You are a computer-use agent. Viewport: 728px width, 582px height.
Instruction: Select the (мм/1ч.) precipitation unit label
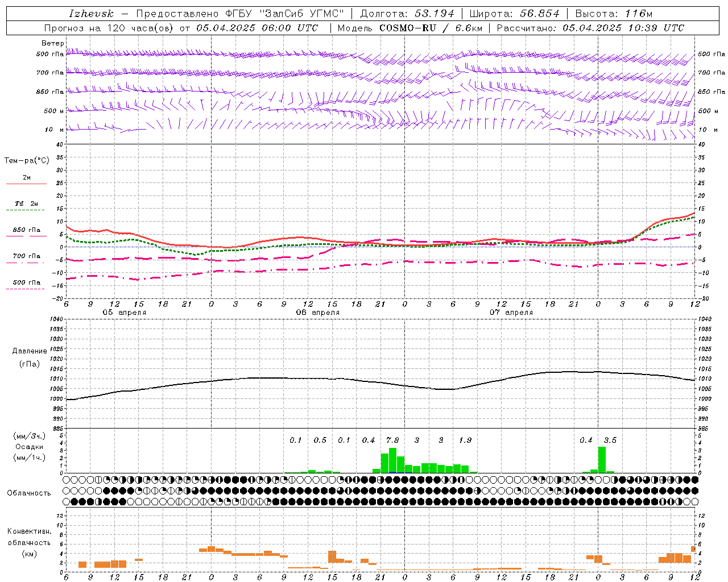point(30,458)
